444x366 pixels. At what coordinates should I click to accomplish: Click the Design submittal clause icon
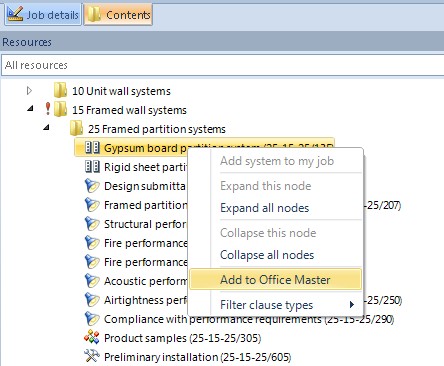(x=92, y=186)
